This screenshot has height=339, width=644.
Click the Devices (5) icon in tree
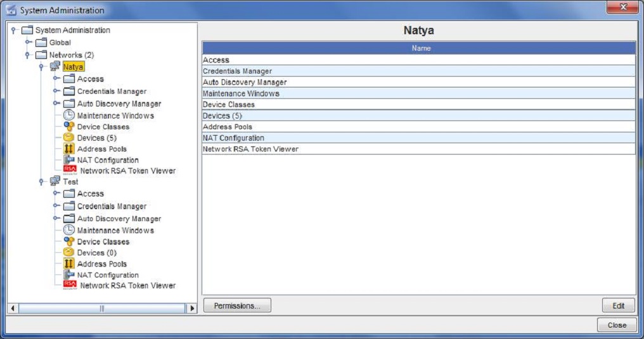[x=69, y=138]
